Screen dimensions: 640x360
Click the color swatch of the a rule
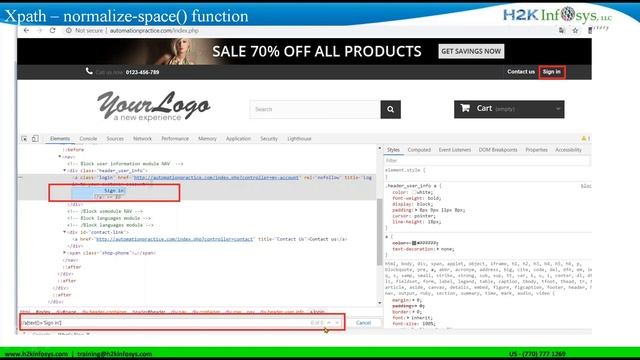pyautogui.click(x=414, y=243)
